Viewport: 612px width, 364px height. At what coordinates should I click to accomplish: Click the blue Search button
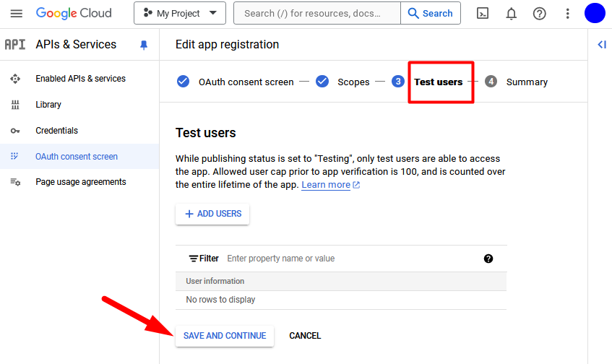coord(431,13)
